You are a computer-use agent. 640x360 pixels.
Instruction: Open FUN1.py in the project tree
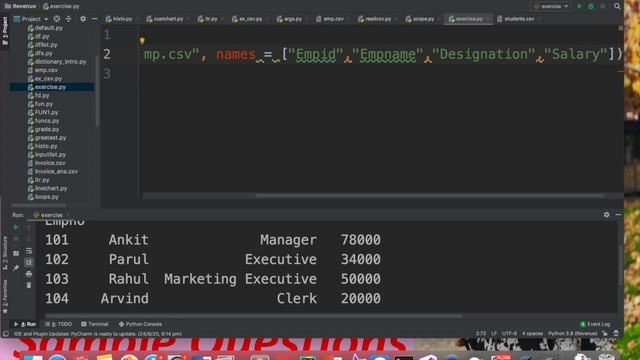(46, 112)
